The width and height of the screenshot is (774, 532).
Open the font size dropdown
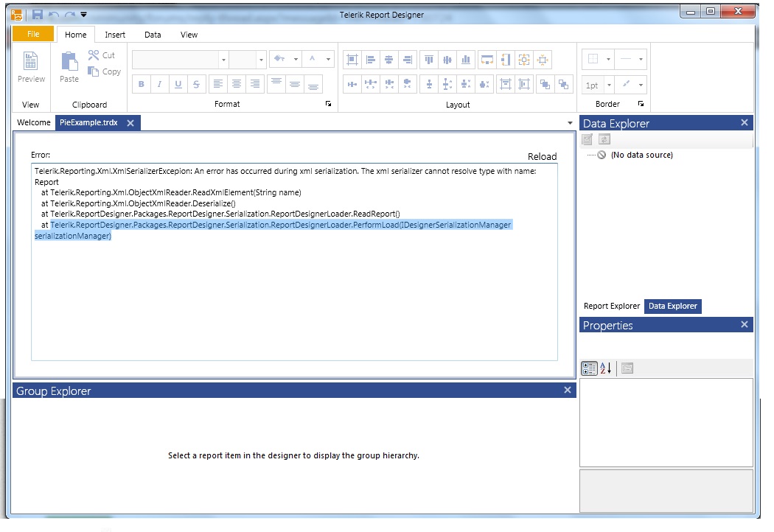click(x=261, y=60)
